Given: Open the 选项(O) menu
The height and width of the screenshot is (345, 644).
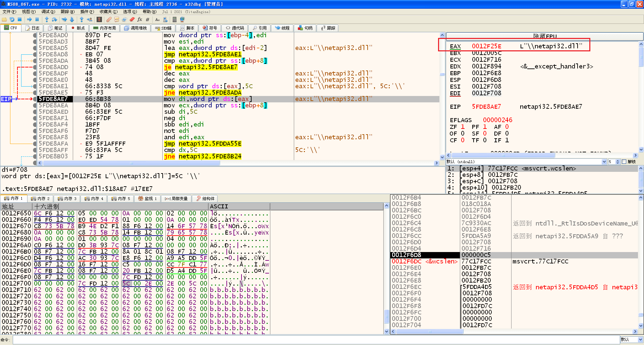Looking at the screenshot, I should [130, 12].
